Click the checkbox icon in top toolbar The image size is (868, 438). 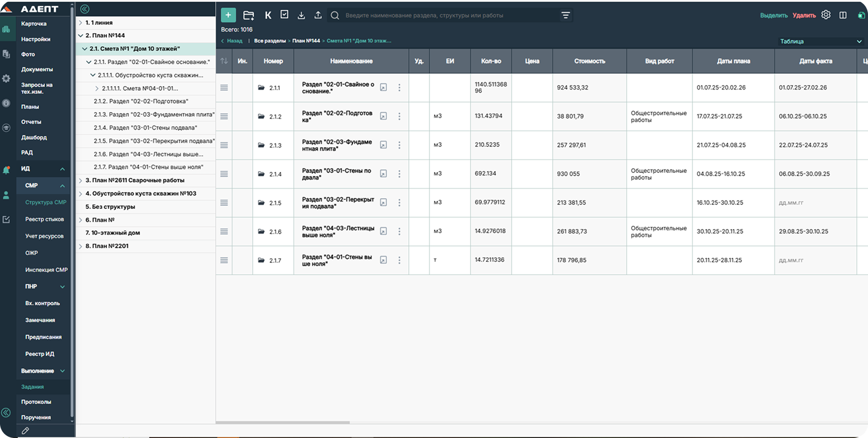284,15
